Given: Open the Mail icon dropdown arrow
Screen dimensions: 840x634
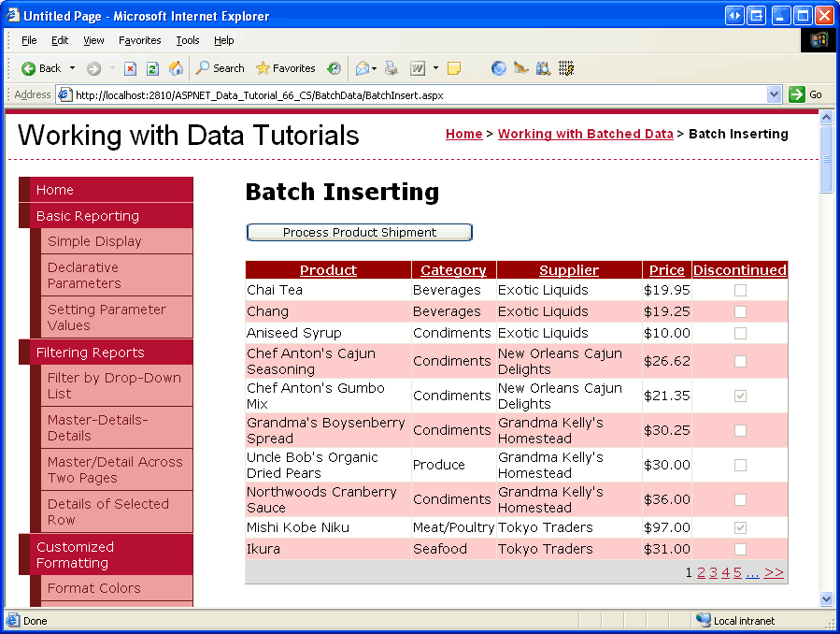Looking at the screenshot, I should tap(375, 68).
